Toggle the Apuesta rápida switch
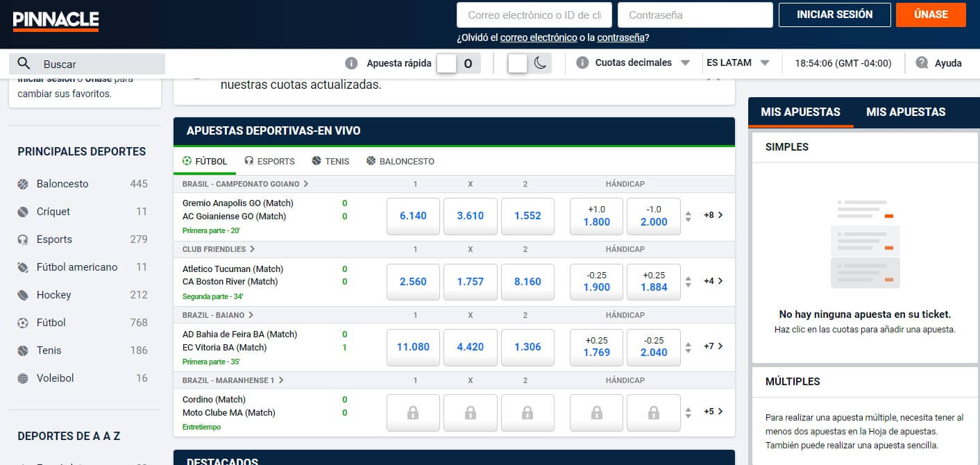 point(457,63)
